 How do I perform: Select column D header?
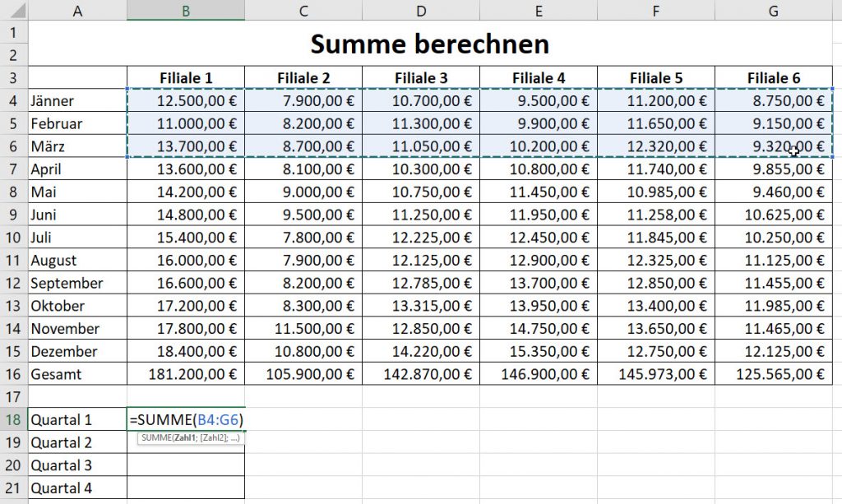[421, 10]
